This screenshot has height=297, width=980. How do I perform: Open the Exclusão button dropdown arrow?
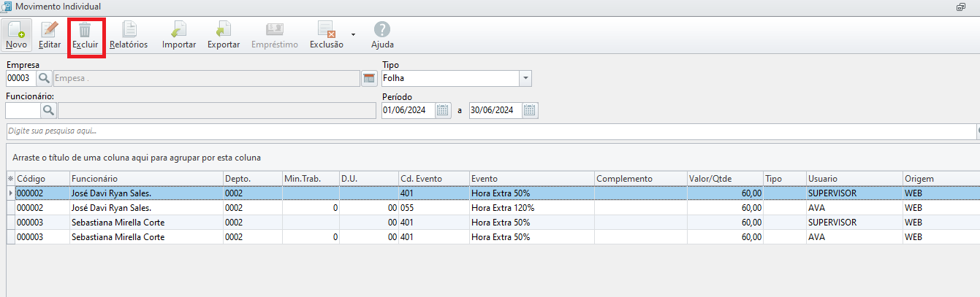click(353, 34)
